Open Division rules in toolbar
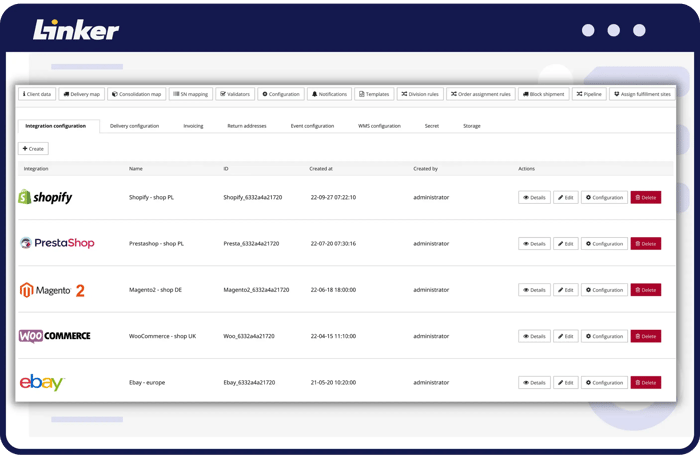 coord(420,94)
